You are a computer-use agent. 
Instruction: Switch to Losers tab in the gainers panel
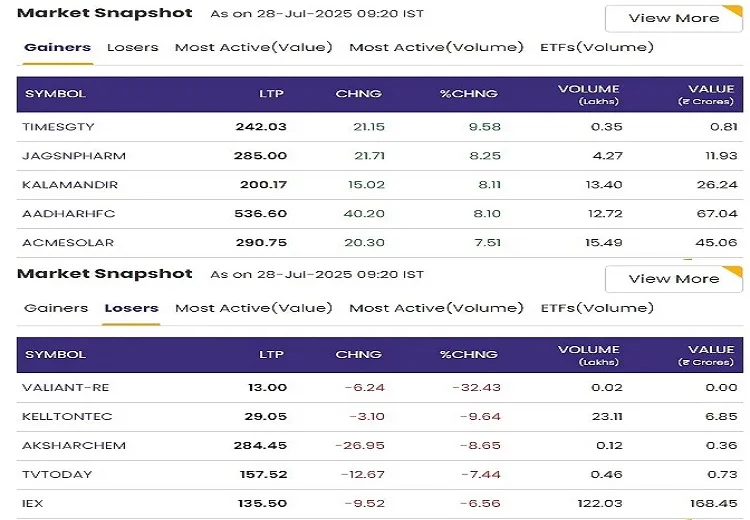point(132,47)
